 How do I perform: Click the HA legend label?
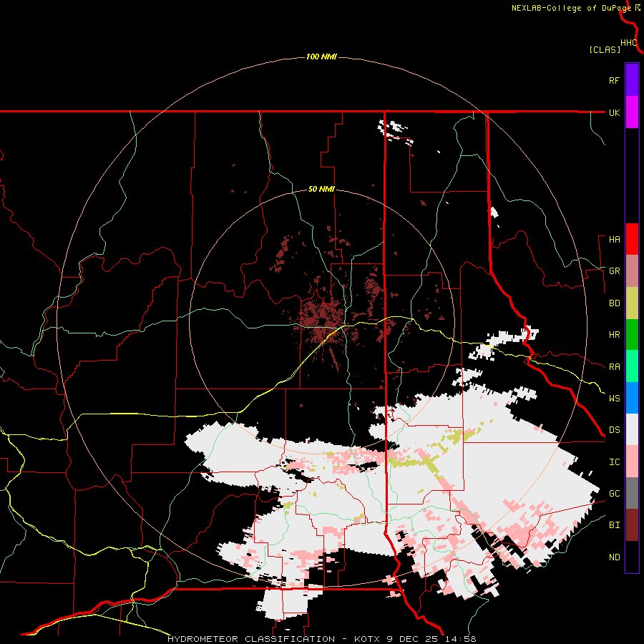pyautogui.click(x=614, y=239)
